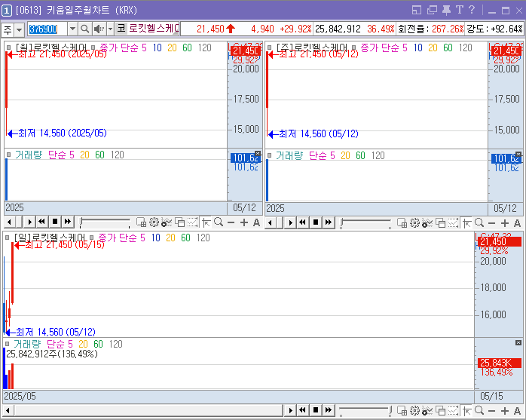Click the window layout icon in title bar
Viewport: 526px width, 420px height.
(x=417, y=10)
